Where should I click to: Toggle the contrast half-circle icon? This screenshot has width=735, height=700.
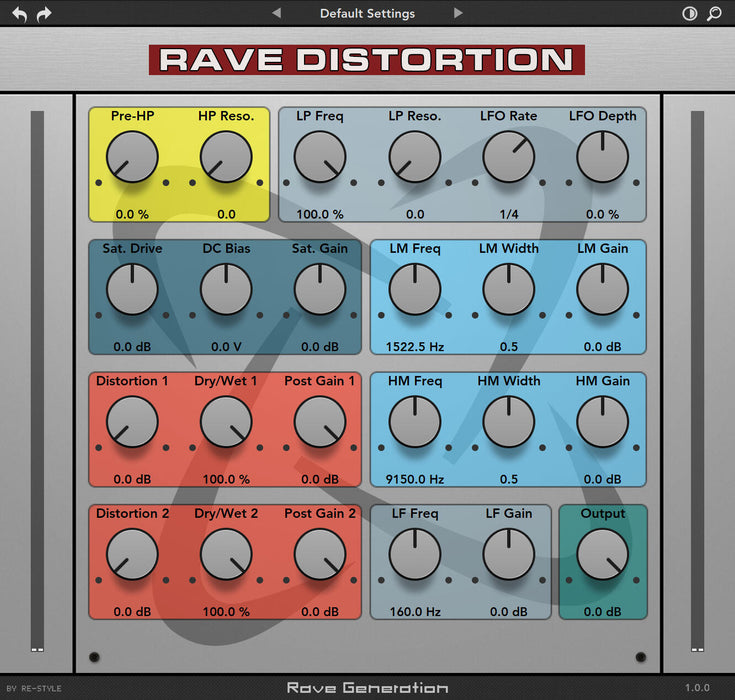(689, 14)
